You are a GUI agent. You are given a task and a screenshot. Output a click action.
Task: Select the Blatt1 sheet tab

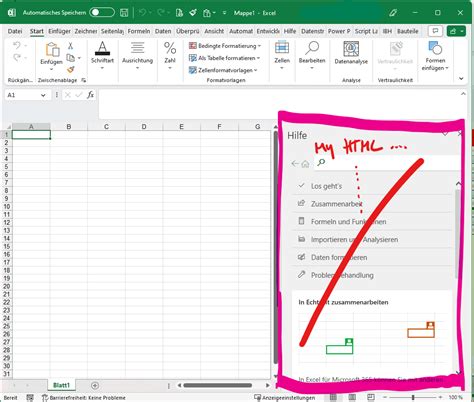click(x=62, y=385)
